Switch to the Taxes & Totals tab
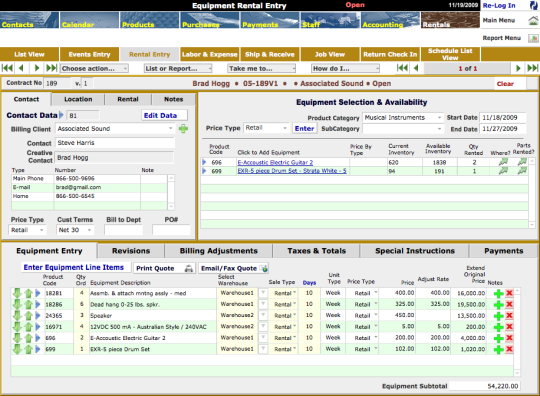Screen dimensions: 540x396 tap(316, 251)
